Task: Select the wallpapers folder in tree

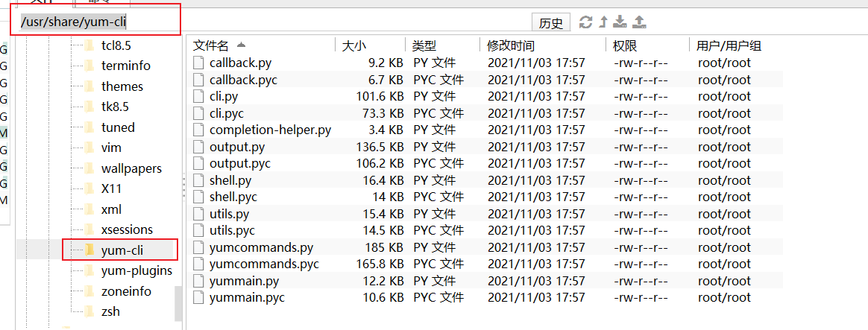Action: [x=132, y=168]
